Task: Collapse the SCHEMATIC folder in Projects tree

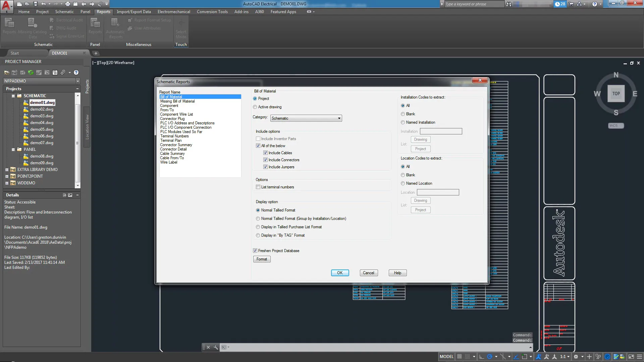Action: [14, 96]
